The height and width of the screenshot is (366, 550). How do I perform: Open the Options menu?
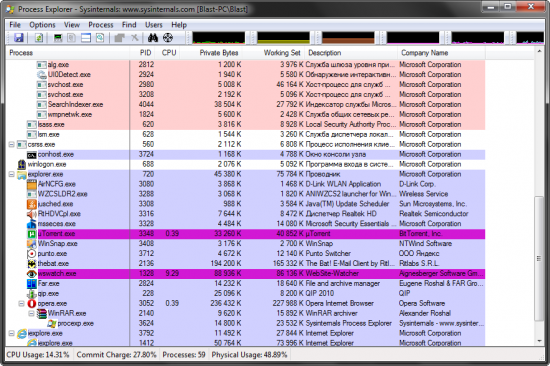pos(42,25)
